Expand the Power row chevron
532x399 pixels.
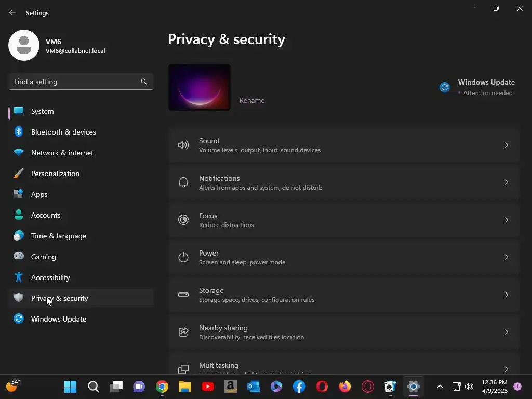506,257
